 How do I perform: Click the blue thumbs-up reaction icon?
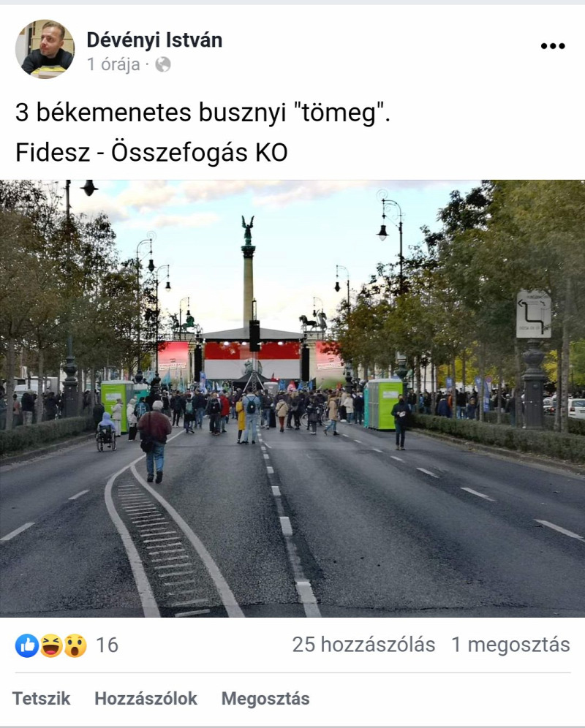pos(27,645)
